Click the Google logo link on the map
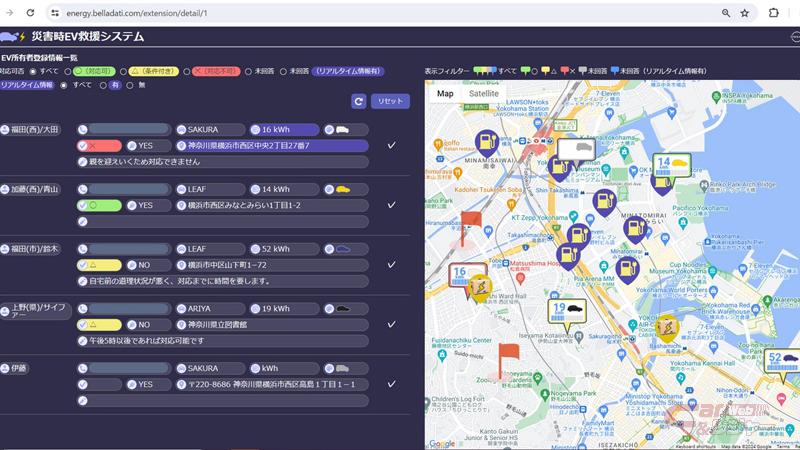 (442, 443)
